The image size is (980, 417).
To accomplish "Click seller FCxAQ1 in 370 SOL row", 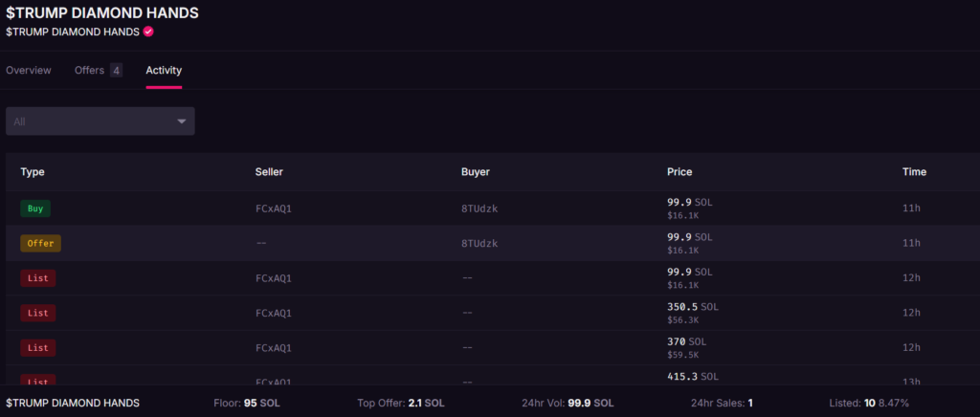I will [x=273, y=348].
